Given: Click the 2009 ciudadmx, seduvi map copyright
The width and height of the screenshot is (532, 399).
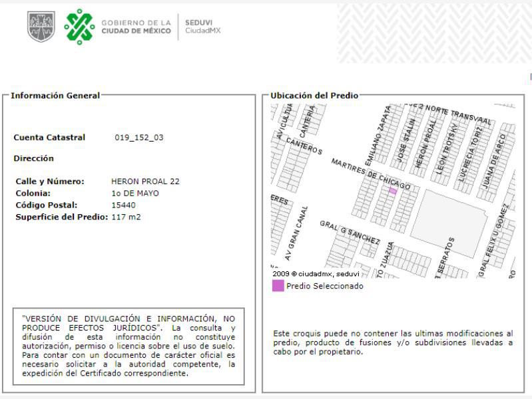Looking at the screenshot, I should pos(316,273).
